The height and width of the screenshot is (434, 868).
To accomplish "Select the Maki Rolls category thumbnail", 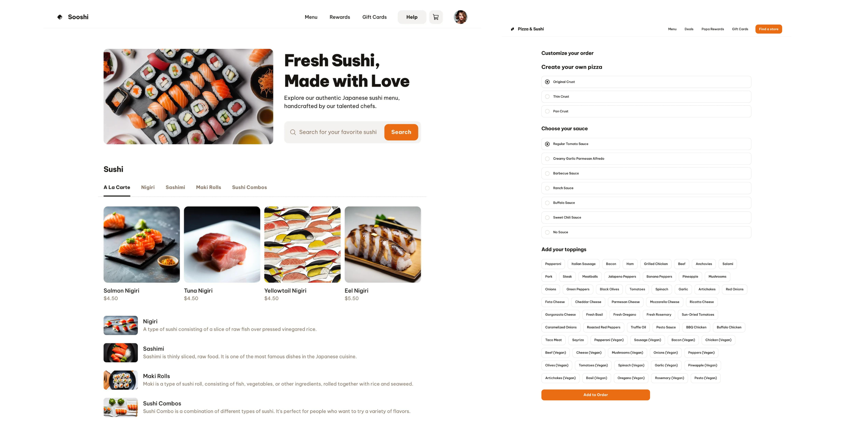I will 121,380.
